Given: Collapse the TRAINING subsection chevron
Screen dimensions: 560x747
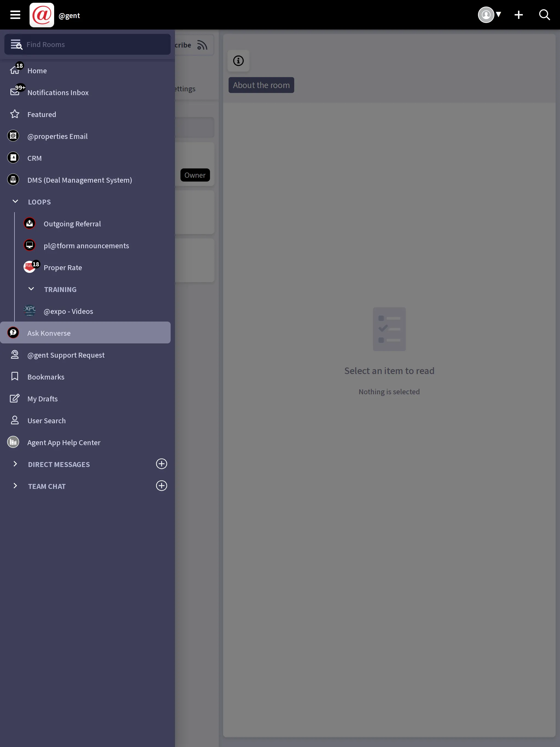Looking at the screenshot, I should click(31, 289).
